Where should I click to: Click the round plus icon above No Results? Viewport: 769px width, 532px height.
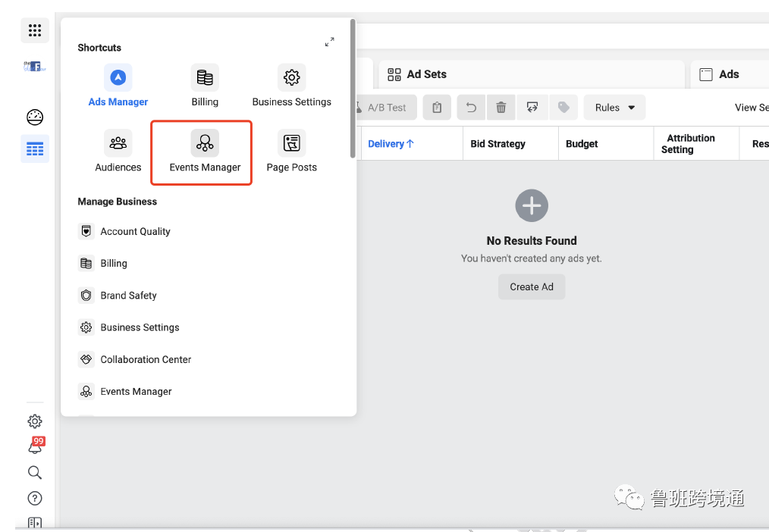pyautogui.click(x=532, y=205)
